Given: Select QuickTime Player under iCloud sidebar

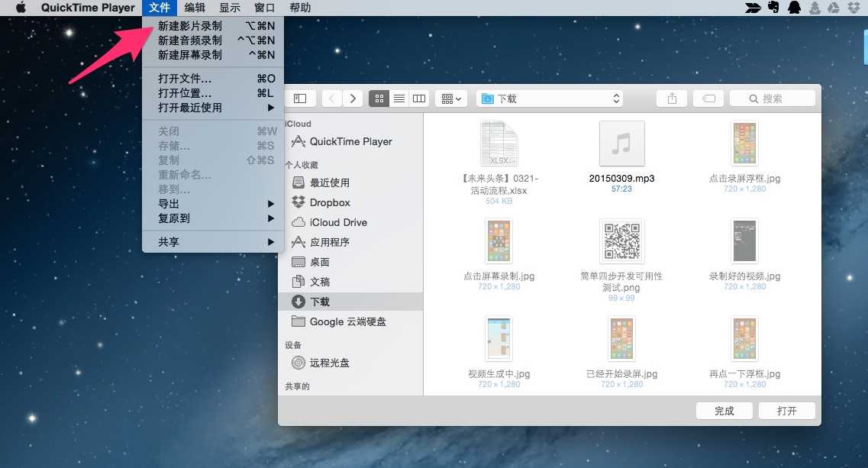Looking at the screenshot, I should click(x=351, y=142).
